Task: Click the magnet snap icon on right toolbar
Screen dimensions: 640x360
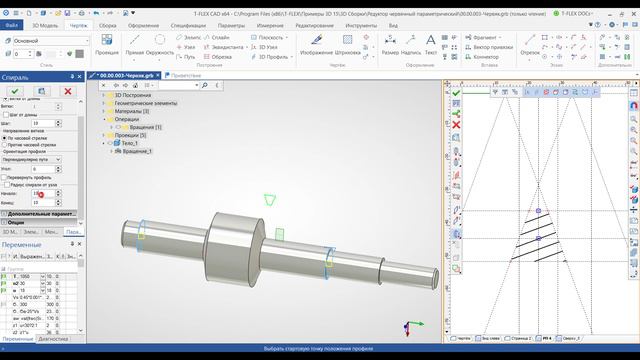Action: click(633, 106)
